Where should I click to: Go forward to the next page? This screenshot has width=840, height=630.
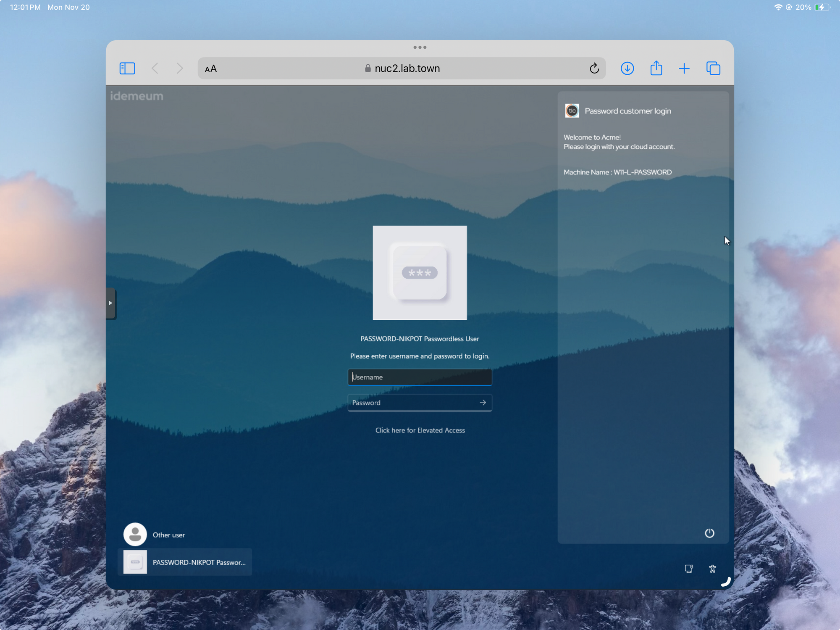tap(180, 68)
